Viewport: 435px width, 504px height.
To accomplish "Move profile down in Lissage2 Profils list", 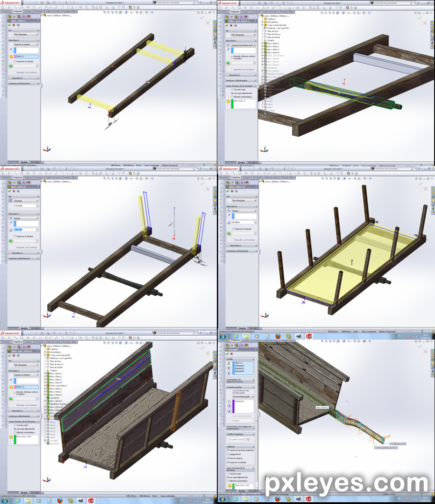I will 229,373.
